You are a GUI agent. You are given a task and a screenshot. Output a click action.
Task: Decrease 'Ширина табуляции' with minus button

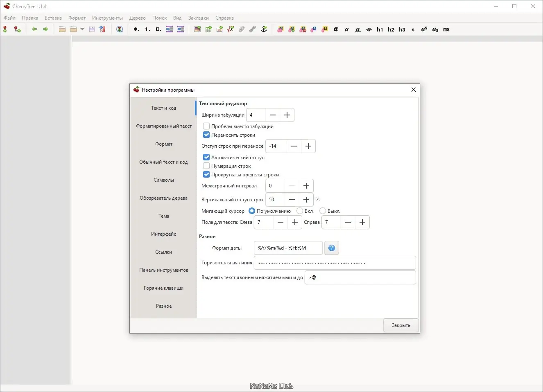click(273, 115)
